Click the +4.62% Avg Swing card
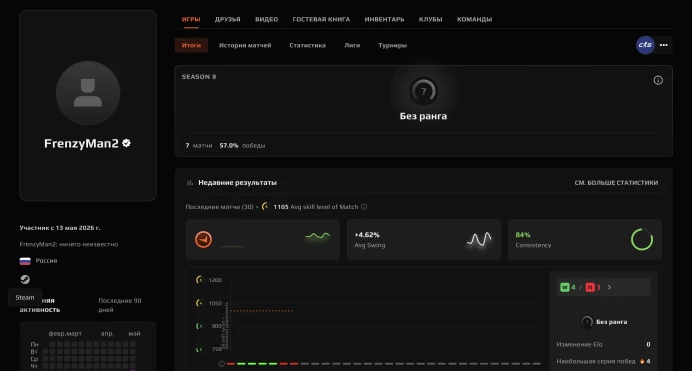Image resolution: width=692 pixels, height=371 pixels. 423,240
